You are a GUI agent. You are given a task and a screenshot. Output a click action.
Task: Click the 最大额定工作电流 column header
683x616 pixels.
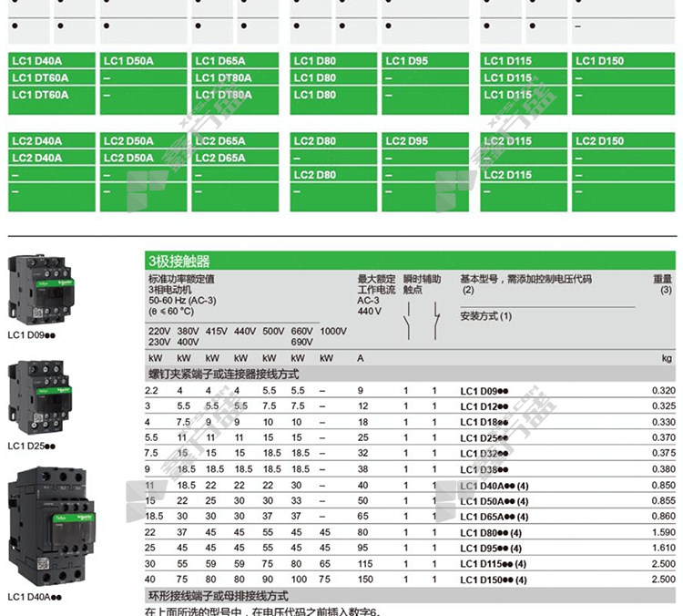376,284
